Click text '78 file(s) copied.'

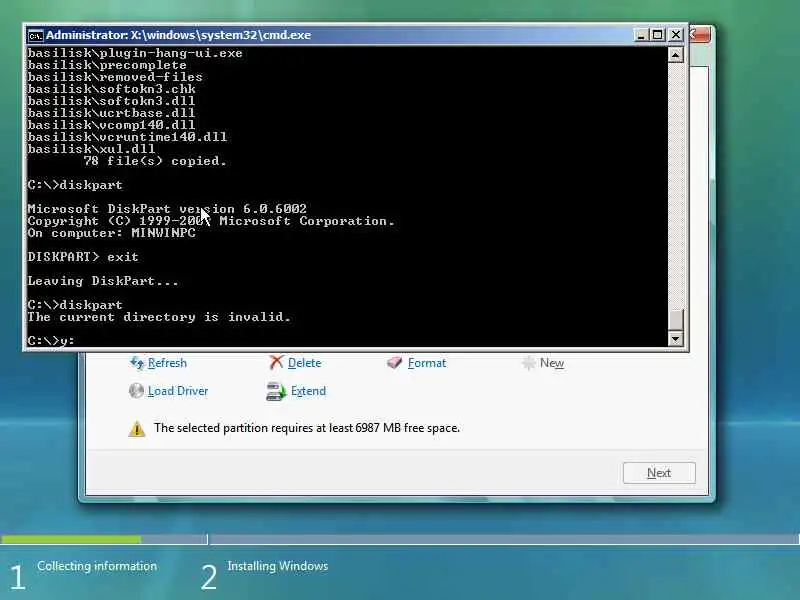pos(155,161)
